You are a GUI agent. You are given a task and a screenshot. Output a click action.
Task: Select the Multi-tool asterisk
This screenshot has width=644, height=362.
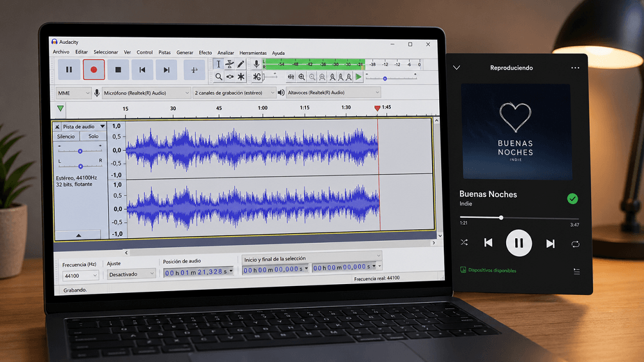click(x=241, y=77)
